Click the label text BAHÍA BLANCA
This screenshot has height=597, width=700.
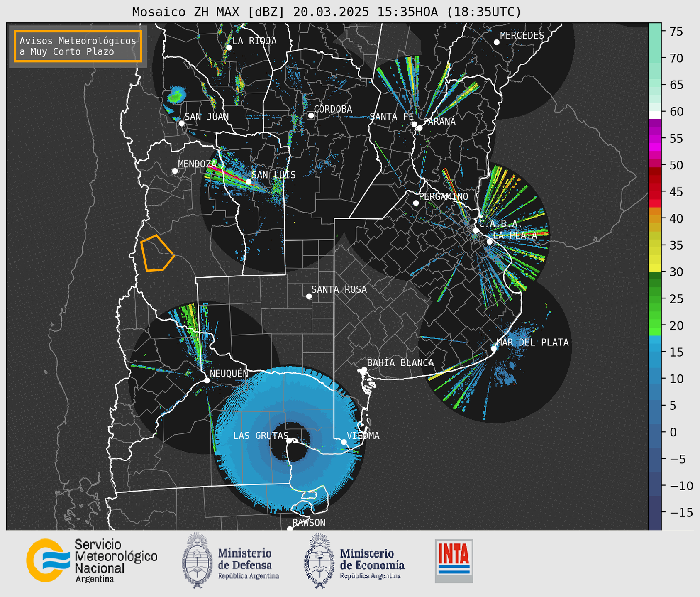400,363
